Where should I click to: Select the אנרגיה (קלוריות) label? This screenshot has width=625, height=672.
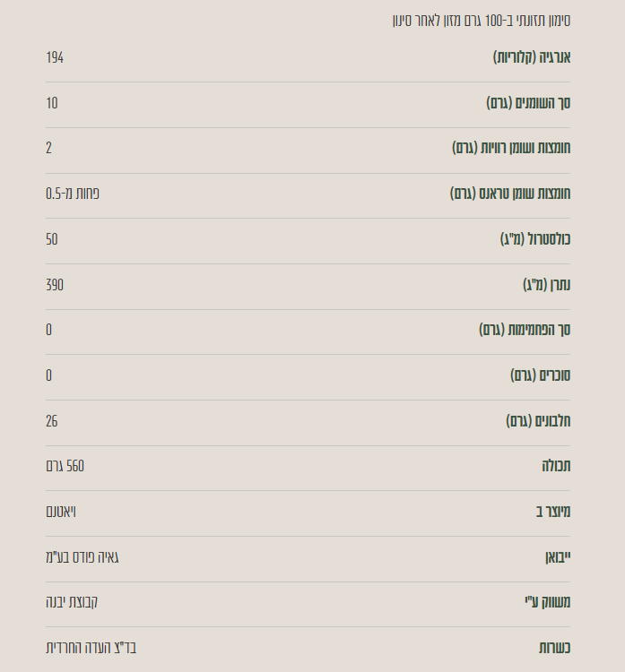click(532, 57)
